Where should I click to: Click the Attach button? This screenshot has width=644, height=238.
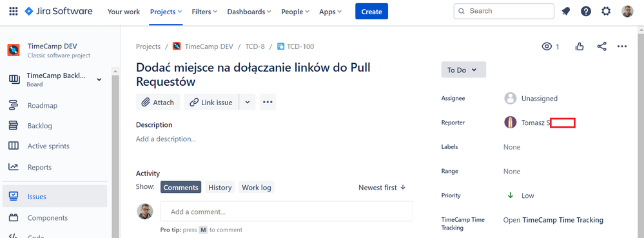pos(158,102)
